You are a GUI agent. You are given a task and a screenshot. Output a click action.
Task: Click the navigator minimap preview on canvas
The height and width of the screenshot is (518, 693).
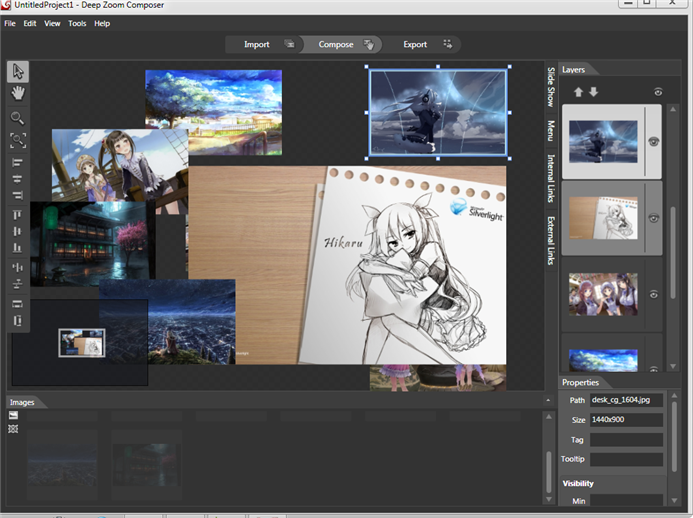click(82, 343)
